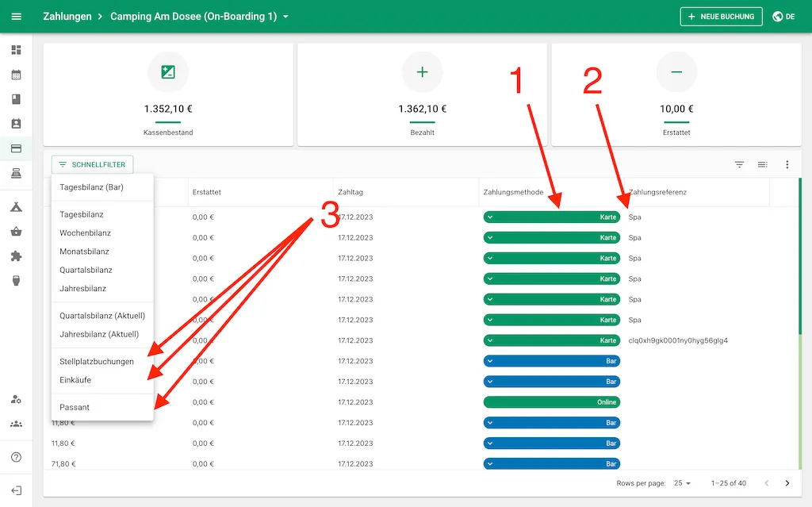Open the team group icon in sidebar
The width and height of the screenshot is (812, 507).
16,424
